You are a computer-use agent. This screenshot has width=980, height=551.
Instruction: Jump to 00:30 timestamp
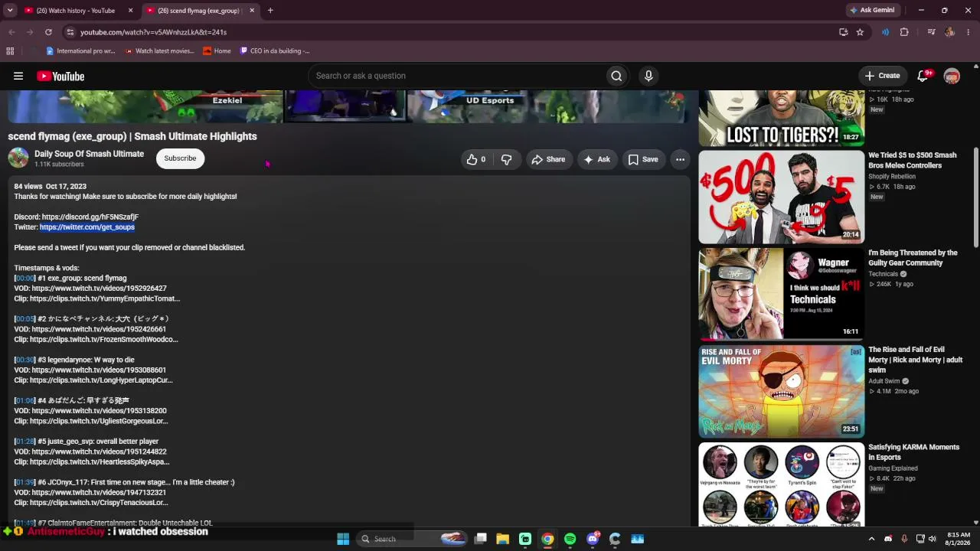point(25,360)
